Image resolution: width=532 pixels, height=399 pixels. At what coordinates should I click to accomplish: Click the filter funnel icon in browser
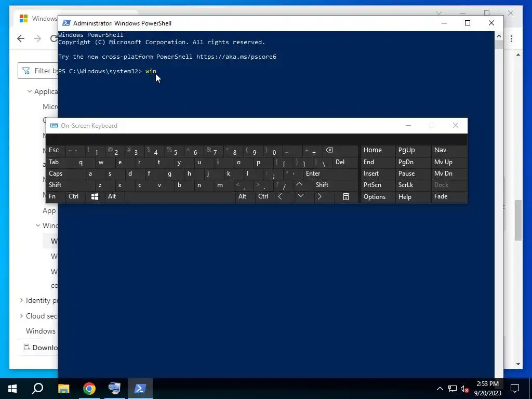pyautogui.click(x=26, y=71)
